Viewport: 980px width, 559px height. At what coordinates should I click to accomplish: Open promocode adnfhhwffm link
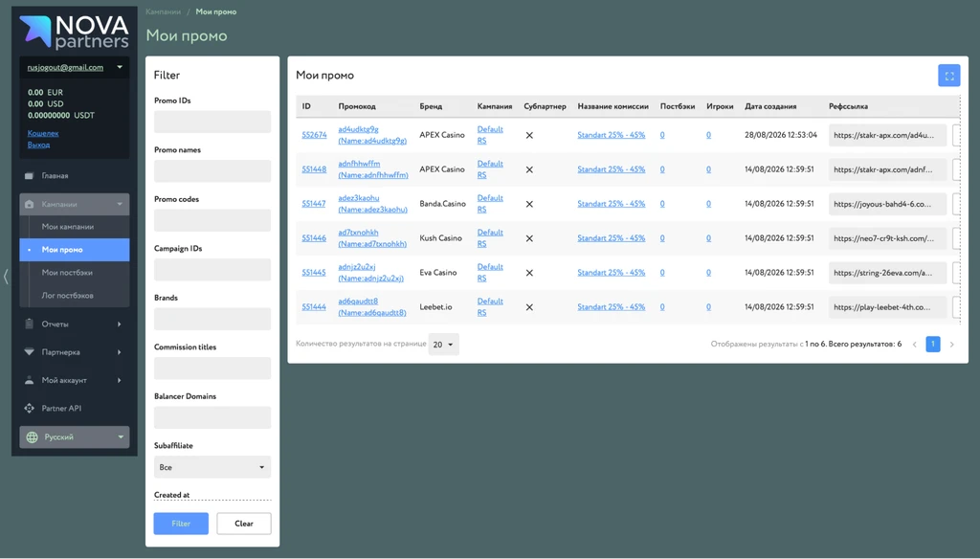[x=373, y=169]
